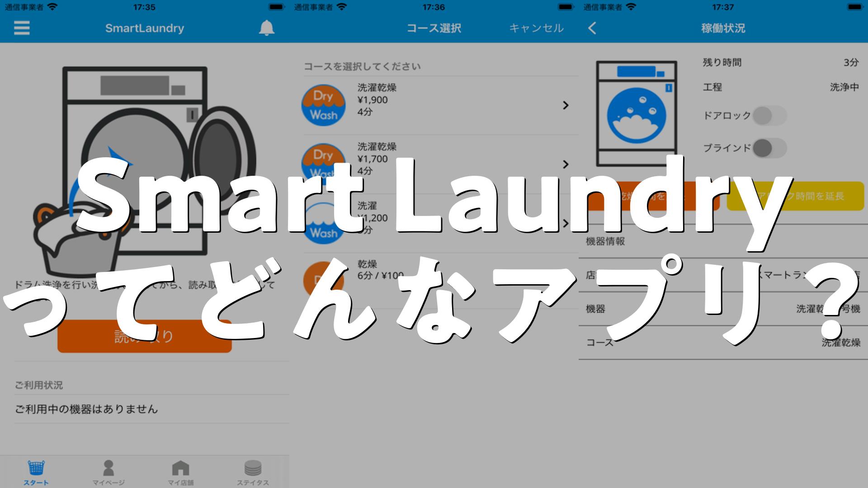
Task: Open the chevron for the ¥1,900 course
Action: (x=565, y=105)
